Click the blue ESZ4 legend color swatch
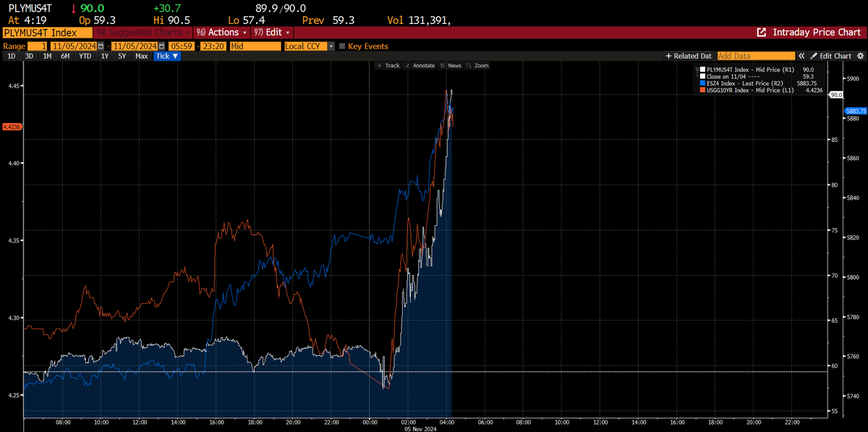The height and width of the screenshot is (432, 868). coord(703,83)
